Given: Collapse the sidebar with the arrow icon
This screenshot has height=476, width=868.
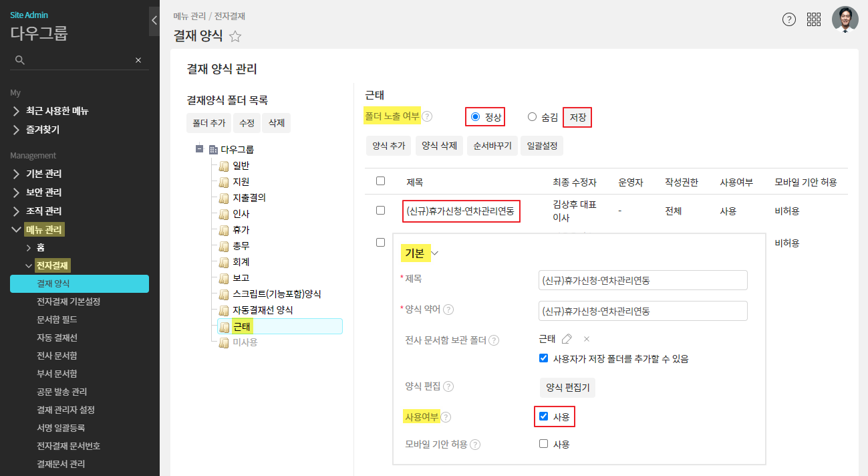Looking at the screenshot, I should point(154,20).
